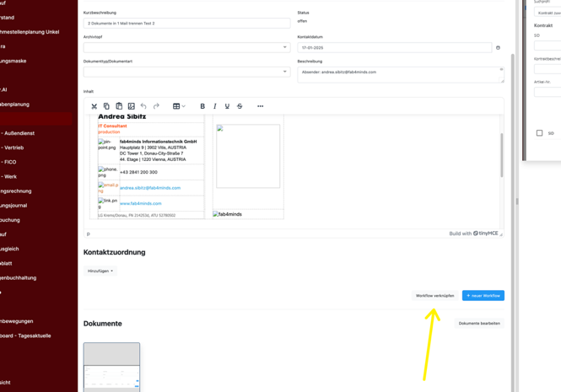Open the table insert dropdown

179,106
